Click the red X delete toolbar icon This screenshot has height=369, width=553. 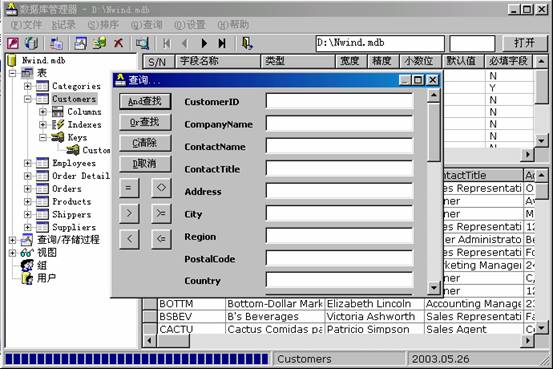pyautogui.click(x=119, y=43)
